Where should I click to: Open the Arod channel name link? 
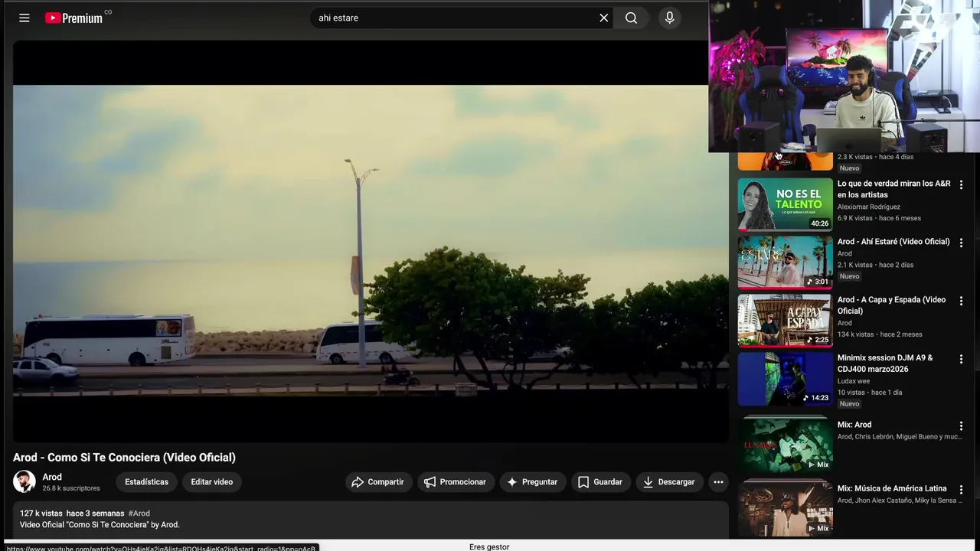[x=52, y=477]
